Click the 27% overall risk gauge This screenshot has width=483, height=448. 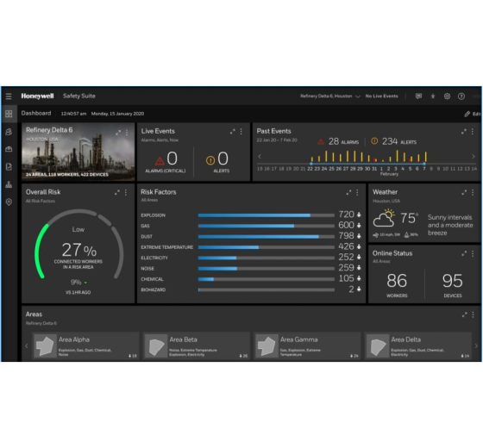click(x=78, y=245)
